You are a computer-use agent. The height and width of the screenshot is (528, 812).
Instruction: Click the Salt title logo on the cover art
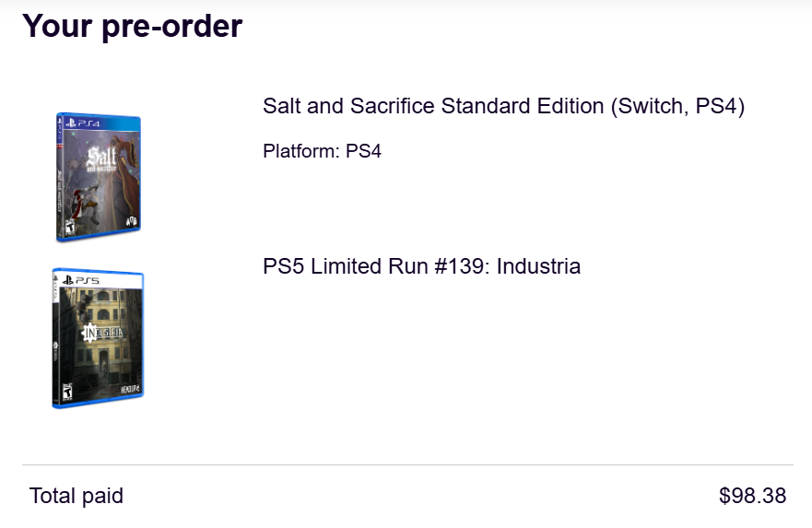(x=101, y=158)
